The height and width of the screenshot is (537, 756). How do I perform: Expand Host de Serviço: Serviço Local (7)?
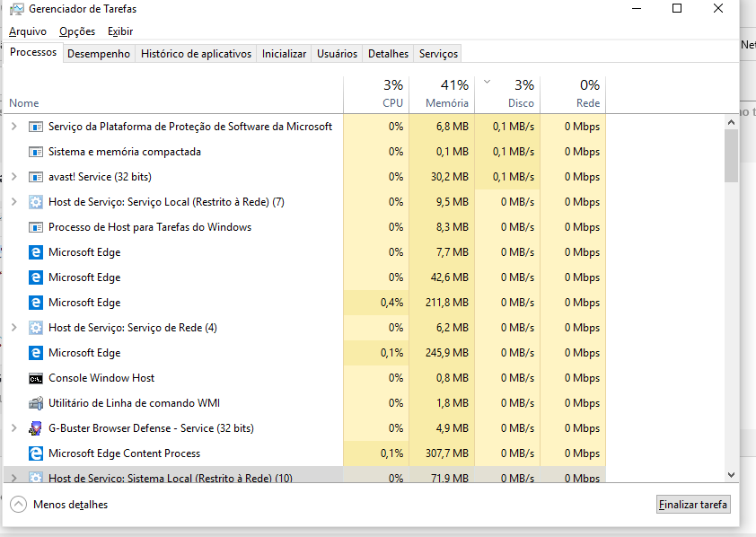pyautogui.click(x=14, y=201)
